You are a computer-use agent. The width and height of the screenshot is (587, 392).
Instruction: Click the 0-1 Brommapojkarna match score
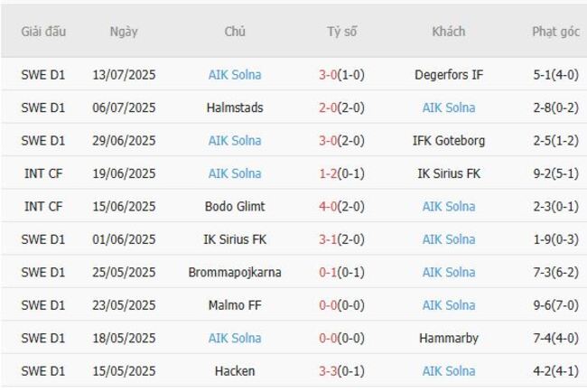[x=328, y=272]
